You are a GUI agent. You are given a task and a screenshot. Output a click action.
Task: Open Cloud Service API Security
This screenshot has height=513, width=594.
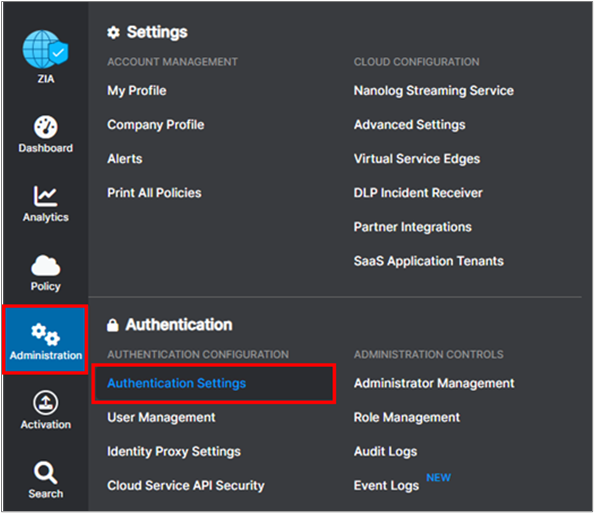pyautogui.click(x=186, y=486)
